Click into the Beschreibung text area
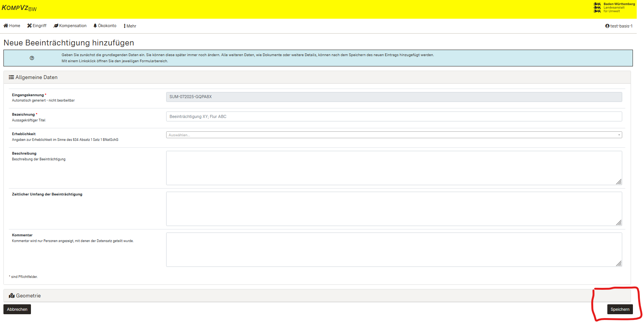Screen dimensions: 644x323 394,168
